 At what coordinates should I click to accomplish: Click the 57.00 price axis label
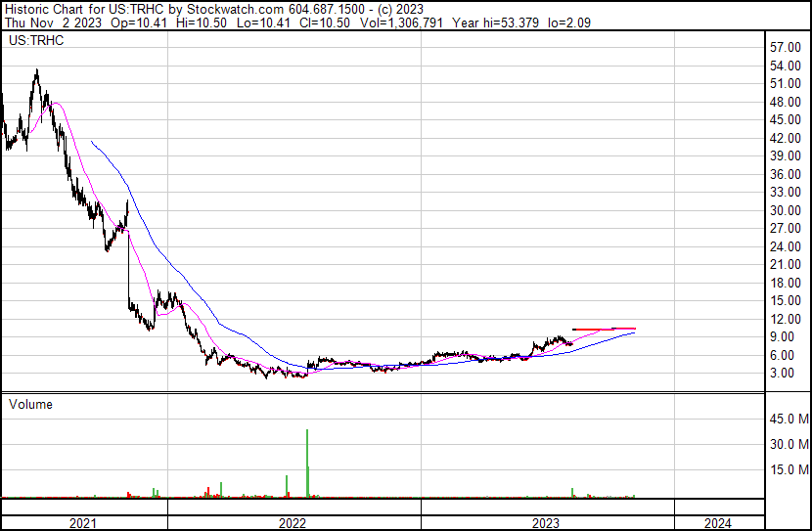(785, 47)
